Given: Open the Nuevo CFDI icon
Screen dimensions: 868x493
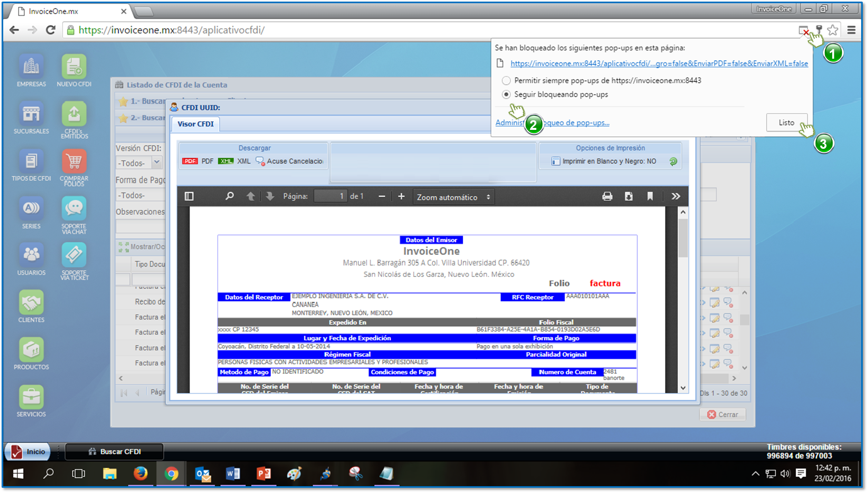Looking at the screenshot, I should click(x=74, y=70).
